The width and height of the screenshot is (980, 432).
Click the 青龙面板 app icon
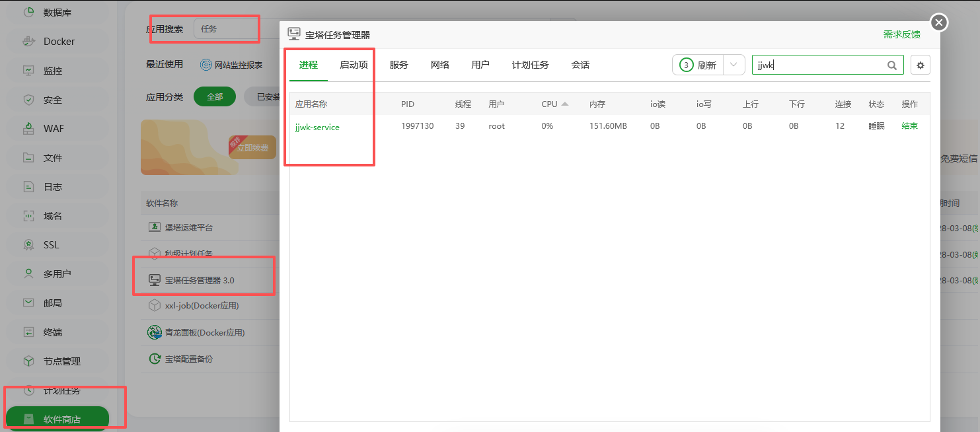[x=154, y=332]
